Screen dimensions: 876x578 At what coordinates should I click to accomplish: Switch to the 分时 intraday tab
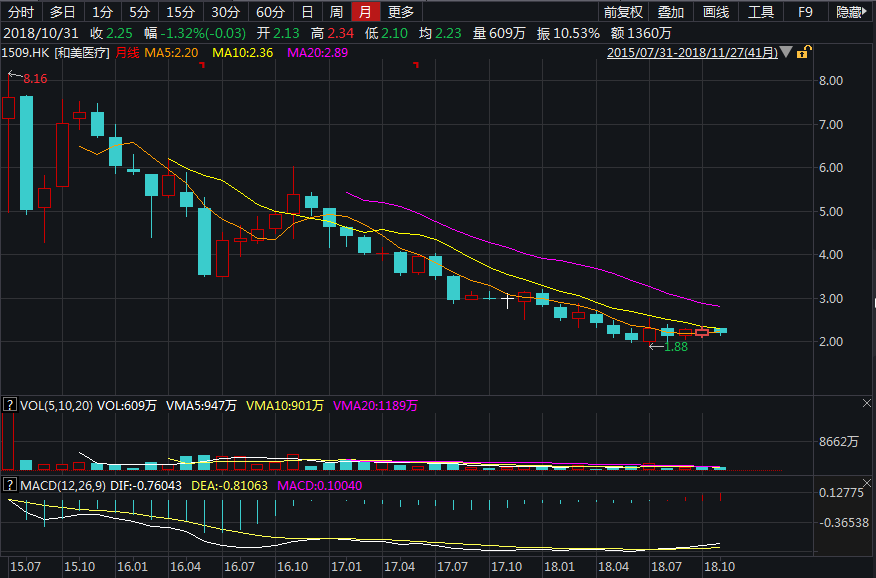pos(20,12)
